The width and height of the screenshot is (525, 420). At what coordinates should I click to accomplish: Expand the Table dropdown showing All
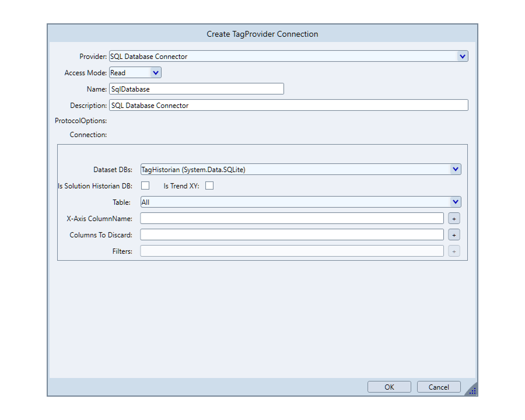point(455,202)
